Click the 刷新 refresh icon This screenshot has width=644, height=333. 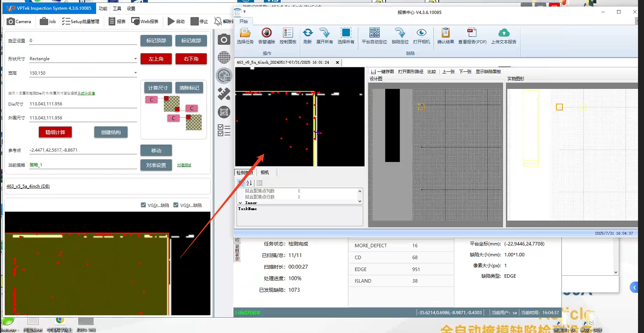(308, 33)
